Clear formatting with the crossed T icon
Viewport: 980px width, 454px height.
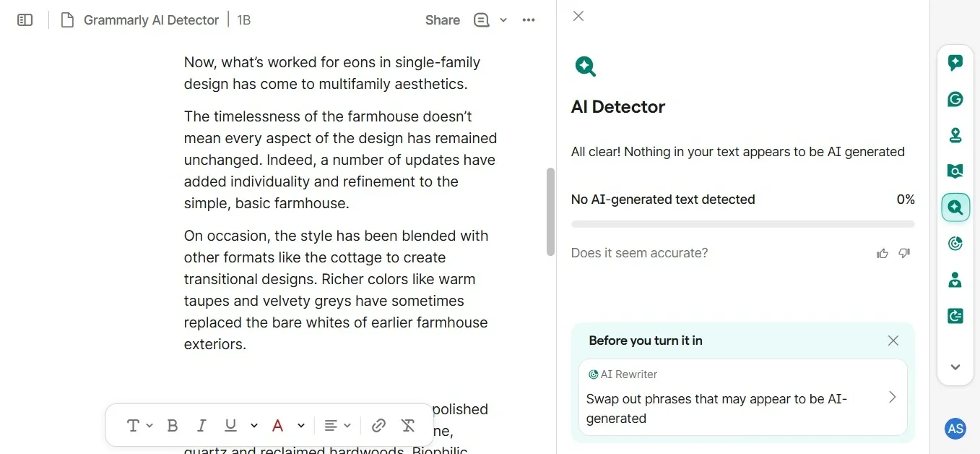408,425
